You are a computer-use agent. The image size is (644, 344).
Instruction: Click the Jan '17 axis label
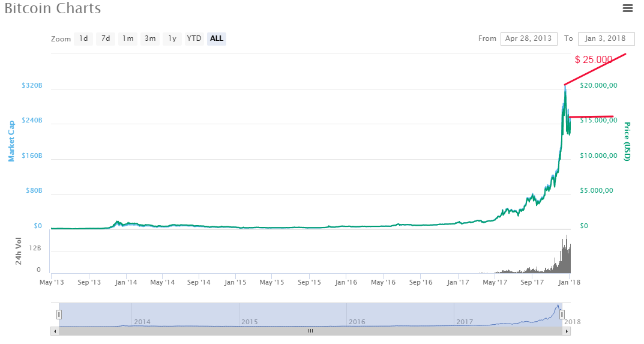458,282
